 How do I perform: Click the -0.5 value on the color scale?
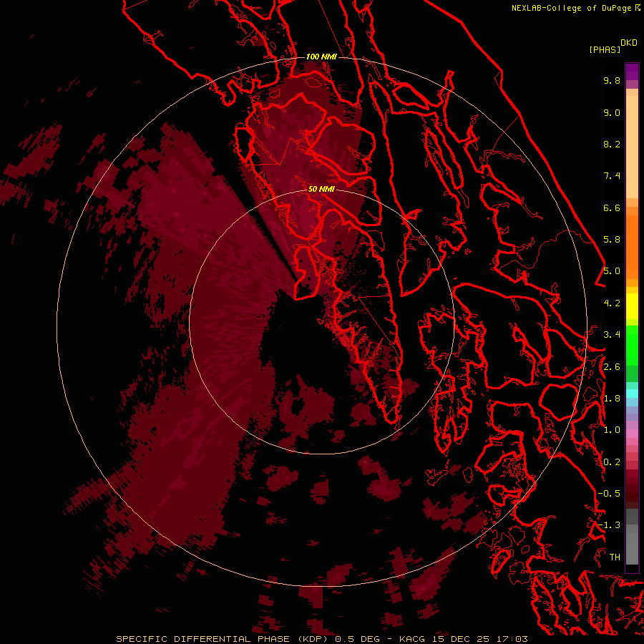click(609, 494)
